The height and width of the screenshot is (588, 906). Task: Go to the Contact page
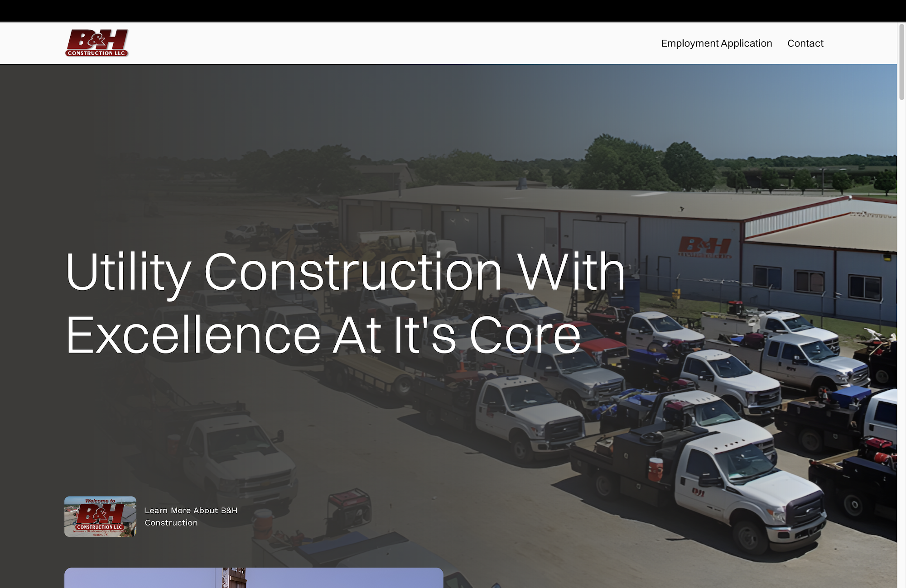coord(805,43)
